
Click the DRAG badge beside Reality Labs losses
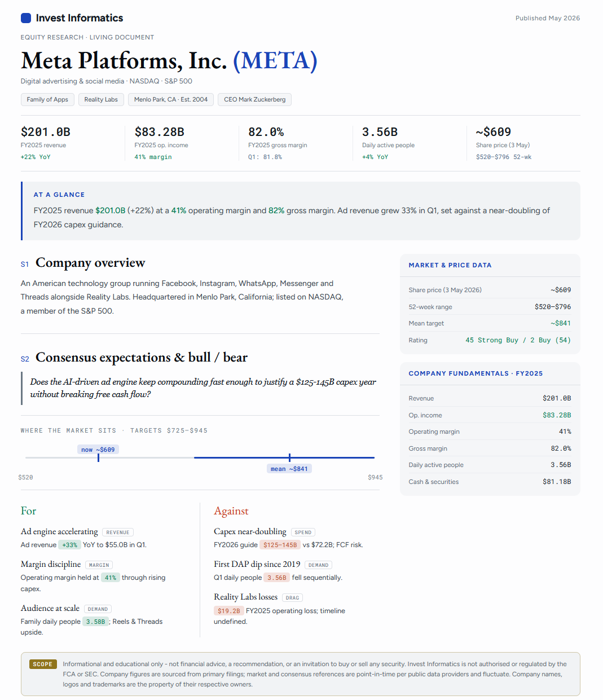pos(292,598)
